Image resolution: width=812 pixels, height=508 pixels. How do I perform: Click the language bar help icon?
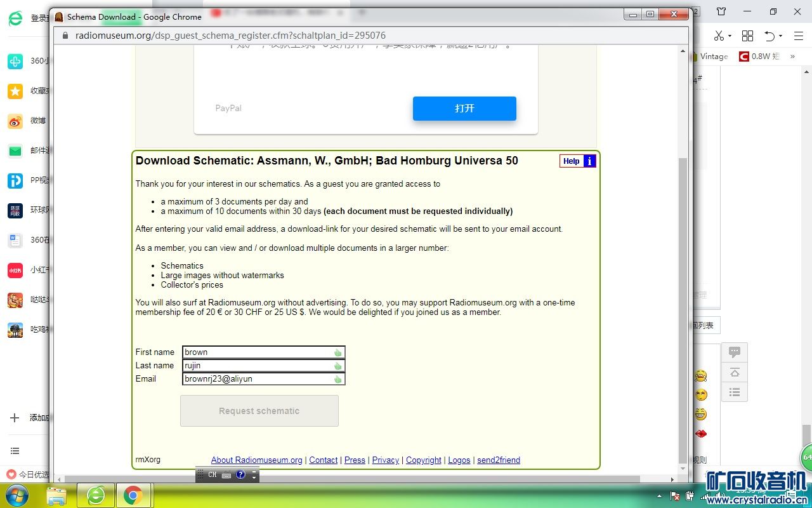coord(240,474)
